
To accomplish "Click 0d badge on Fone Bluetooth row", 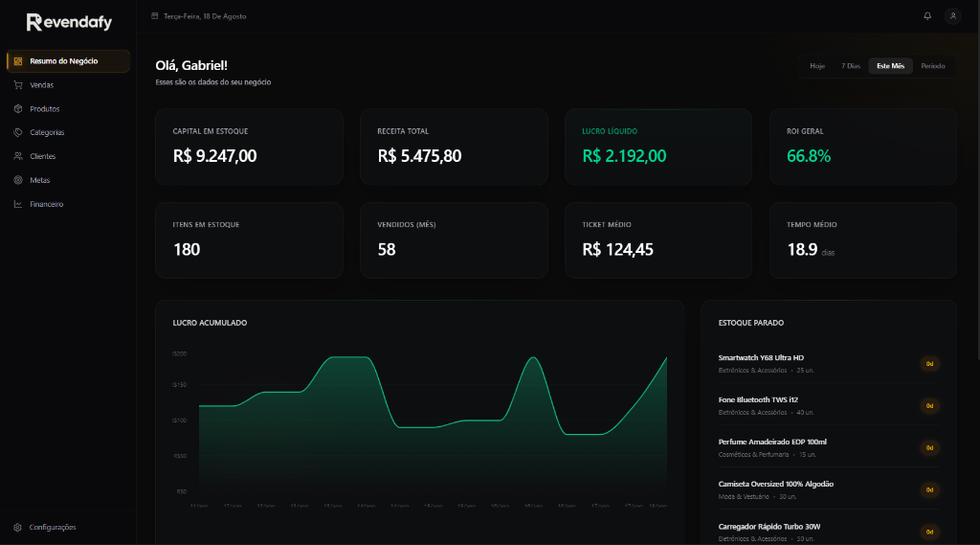I will pos(929,406).
